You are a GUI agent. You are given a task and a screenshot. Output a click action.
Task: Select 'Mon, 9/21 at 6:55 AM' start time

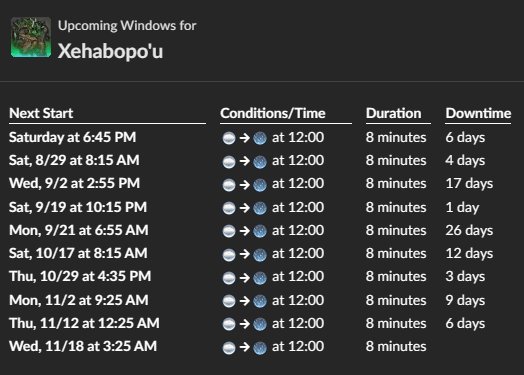(x=79, y=230)
